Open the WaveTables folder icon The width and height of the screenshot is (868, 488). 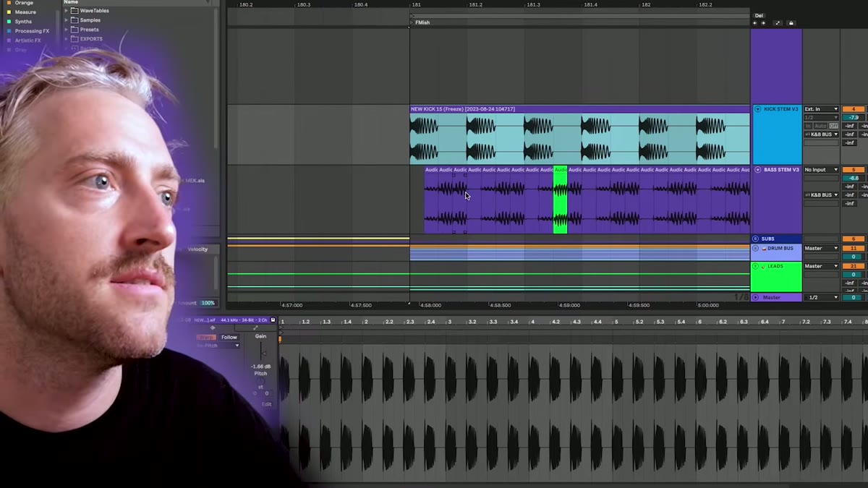tap(75, 11)
